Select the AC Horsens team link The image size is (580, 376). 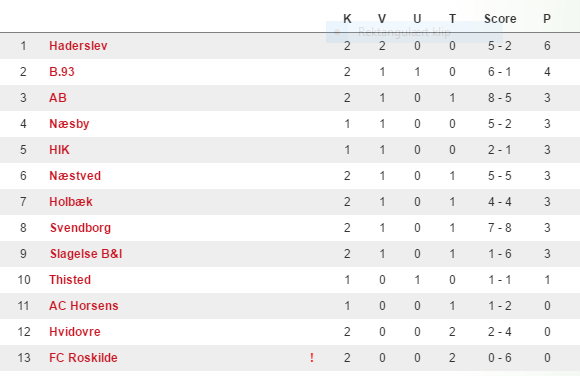[x=84, y=306]
